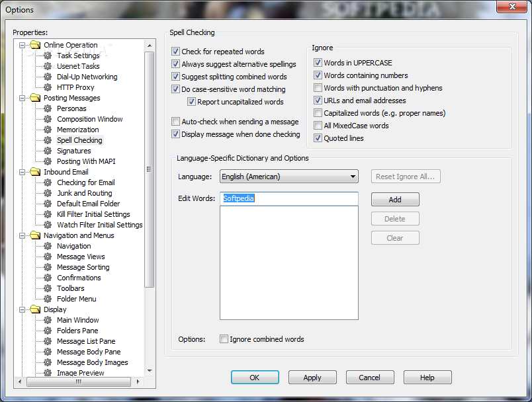This screenshot has height=402, width=532.
Task: Click the gear icon beside Folders Pane
Action: click(x=48, y=331)
